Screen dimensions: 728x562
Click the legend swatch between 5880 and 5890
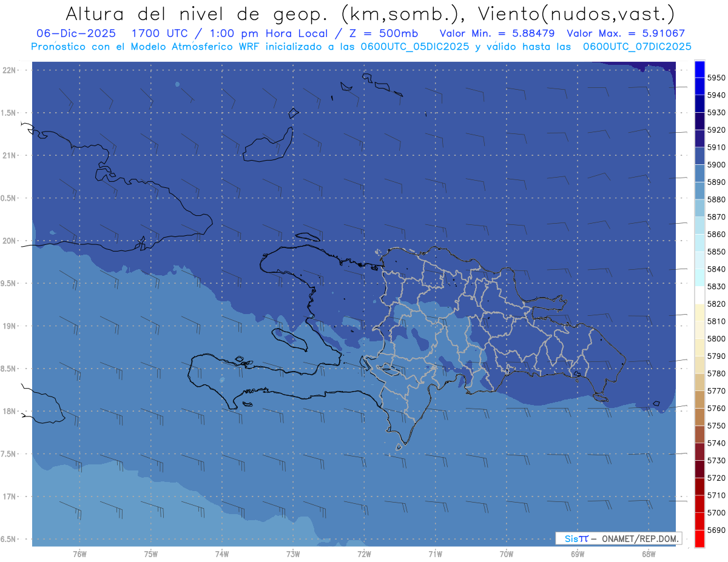click(699, 190)
